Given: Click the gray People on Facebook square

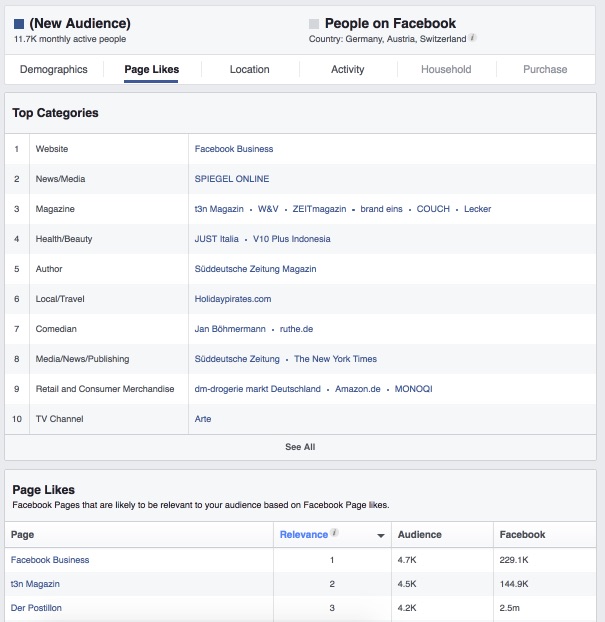Looking at the screenshot, I should 314,24.
